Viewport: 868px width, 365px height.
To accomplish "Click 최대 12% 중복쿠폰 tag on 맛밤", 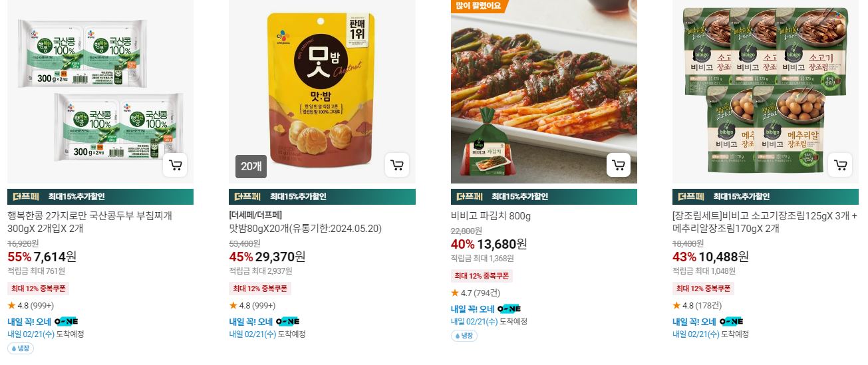I will coord(260,289).
